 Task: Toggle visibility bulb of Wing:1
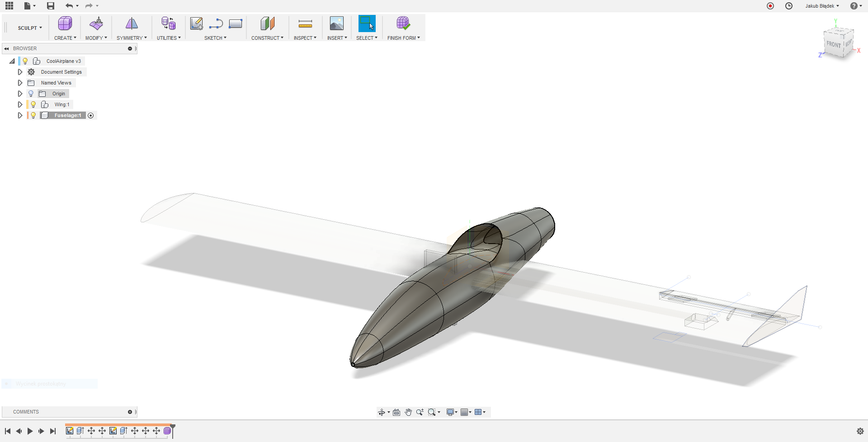coord(33,104)
